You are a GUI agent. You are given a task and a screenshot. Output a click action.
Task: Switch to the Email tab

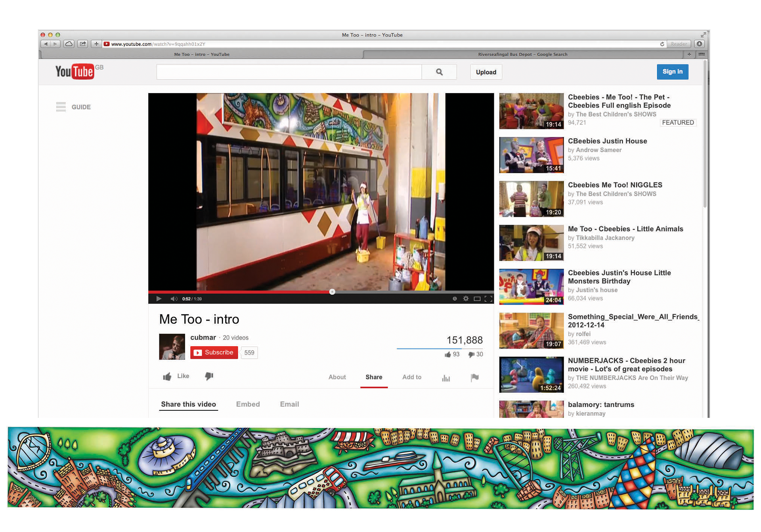tap(290, 404)
